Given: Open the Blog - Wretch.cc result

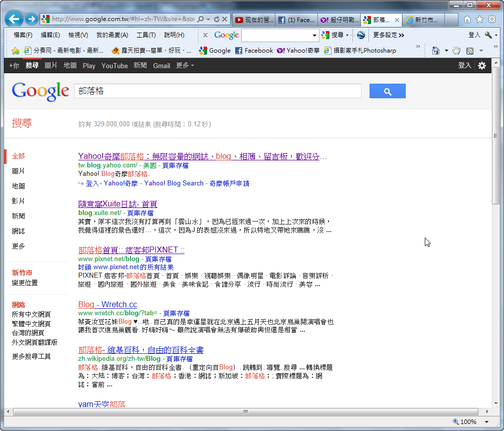Looking at the screenshot, I should click(107, 305).
